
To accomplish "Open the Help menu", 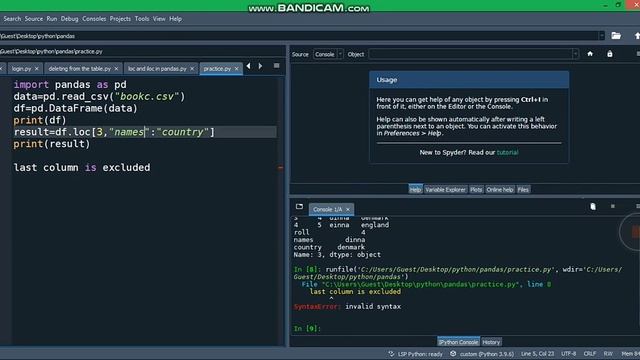I will tap(176, 19).
